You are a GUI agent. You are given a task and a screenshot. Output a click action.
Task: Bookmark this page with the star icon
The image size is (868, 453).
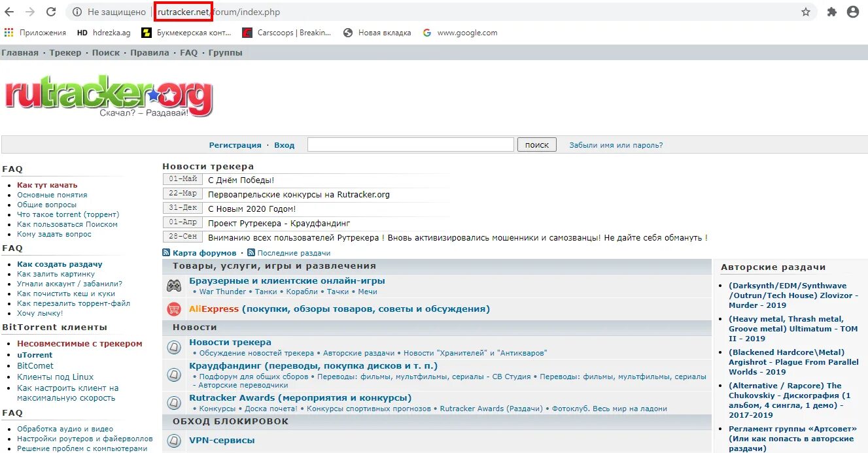(x=806, y=12)
